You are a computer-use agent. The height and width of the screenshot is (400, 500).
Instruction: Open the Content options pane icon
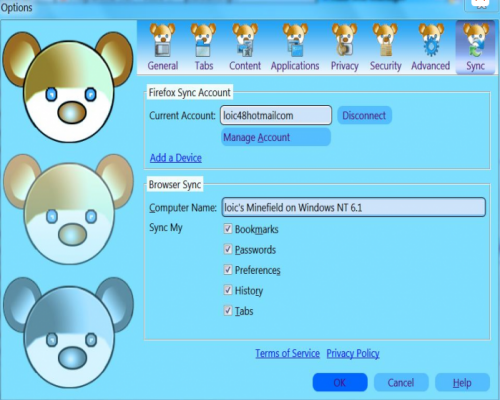coord(245,47)
